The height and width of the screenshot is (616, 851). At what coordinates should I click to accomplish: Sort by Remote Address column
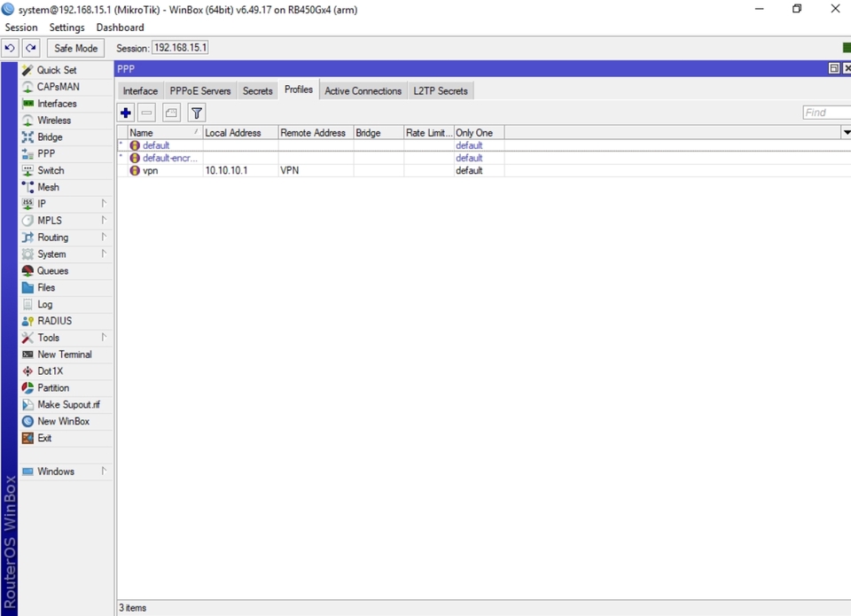[316, 132]
